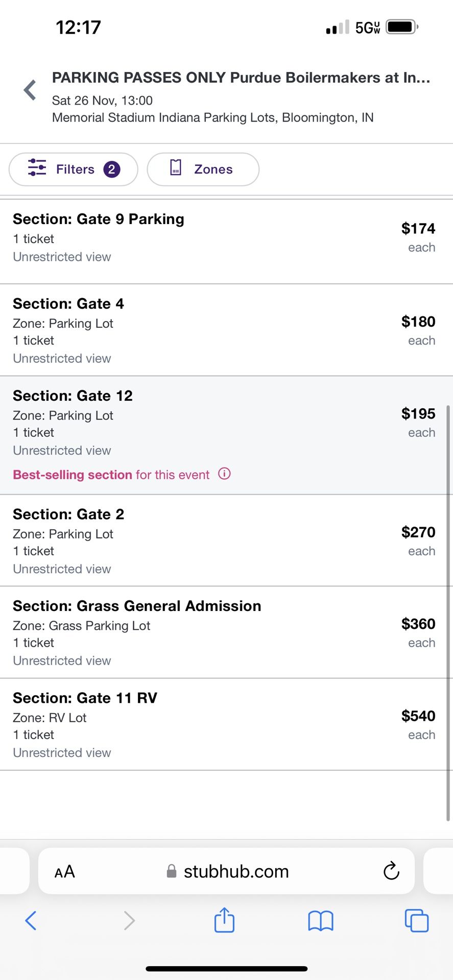Open the Filters sliders icon
Viewport: 453px width, 980px height.
[37, 167]
